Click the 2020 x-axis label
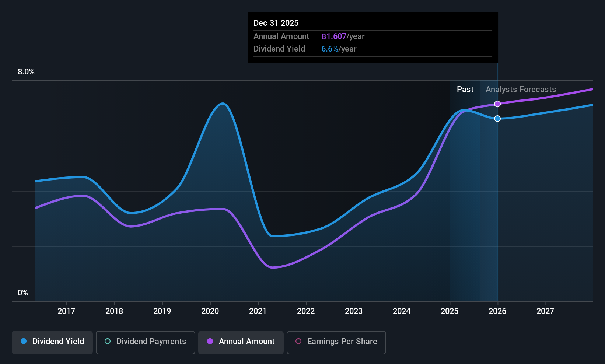The width and height of the screenshot is (605, 364). [x=210, y=311]
